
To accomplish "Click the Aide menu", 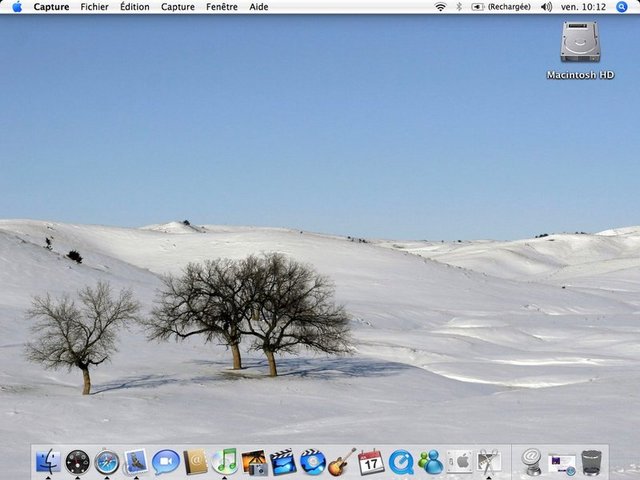I will tap(258, 7).
